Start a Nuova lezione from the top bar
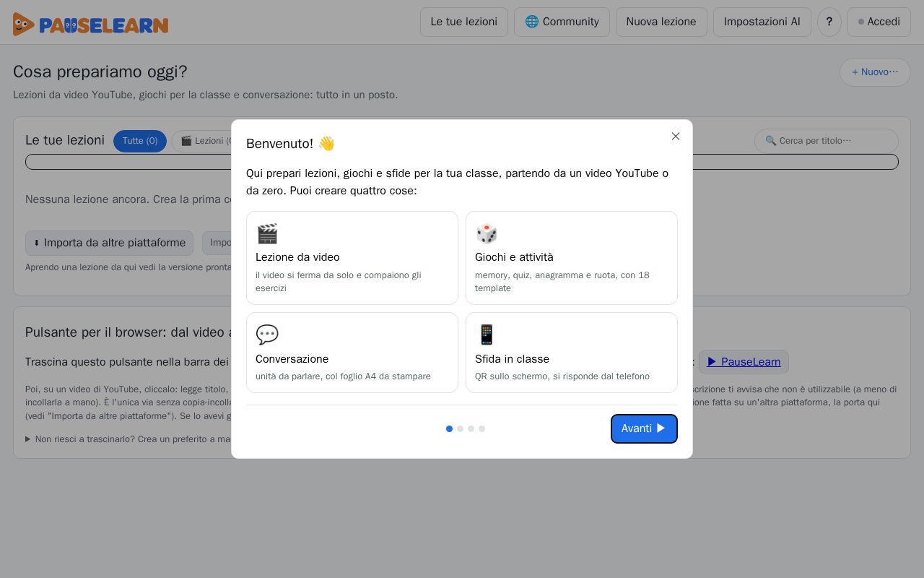This screenshot has width=924, height=578. pyautogui.click(x=661, y=22)
